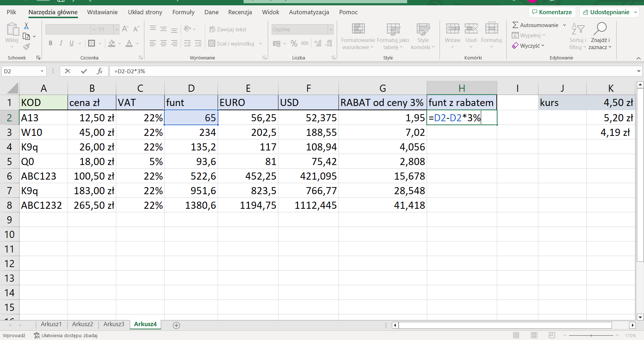
Task: Click the accounting currency format icon
Action: click(277, 43)
